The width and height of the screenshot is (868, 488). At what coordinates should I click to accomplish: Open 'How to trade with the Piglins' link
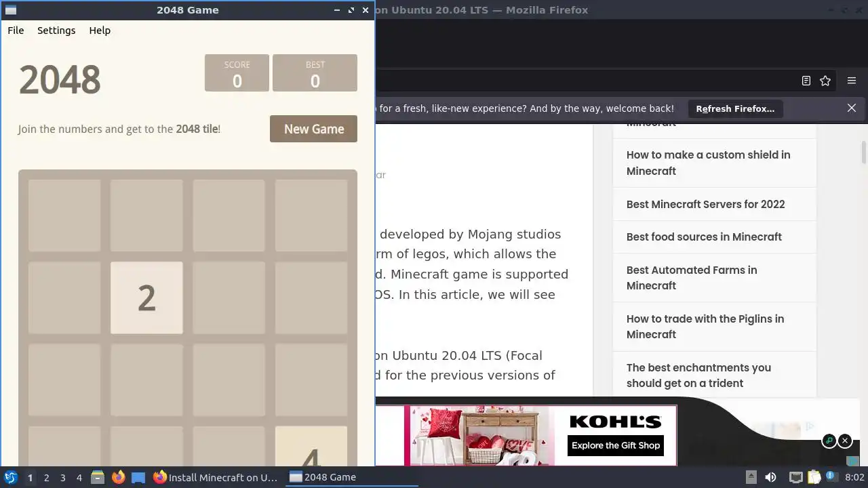point(705,327)
